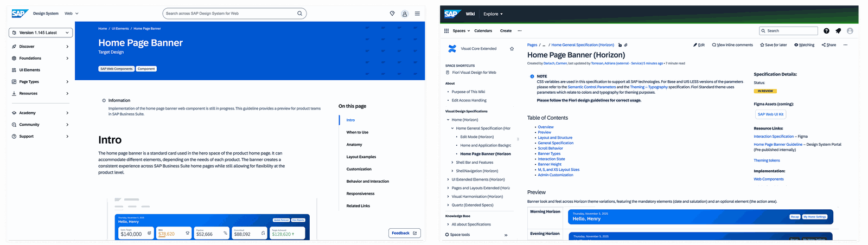The image size is (868, 245).
Task: Star the Visual Core Extended space
Action: point(512,49)
